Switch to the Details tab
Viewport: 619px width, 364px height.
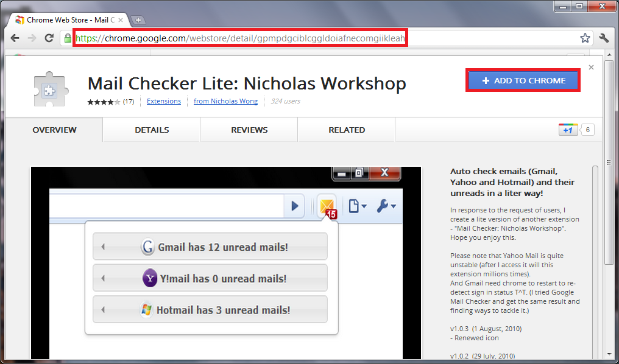click(152, 130)
